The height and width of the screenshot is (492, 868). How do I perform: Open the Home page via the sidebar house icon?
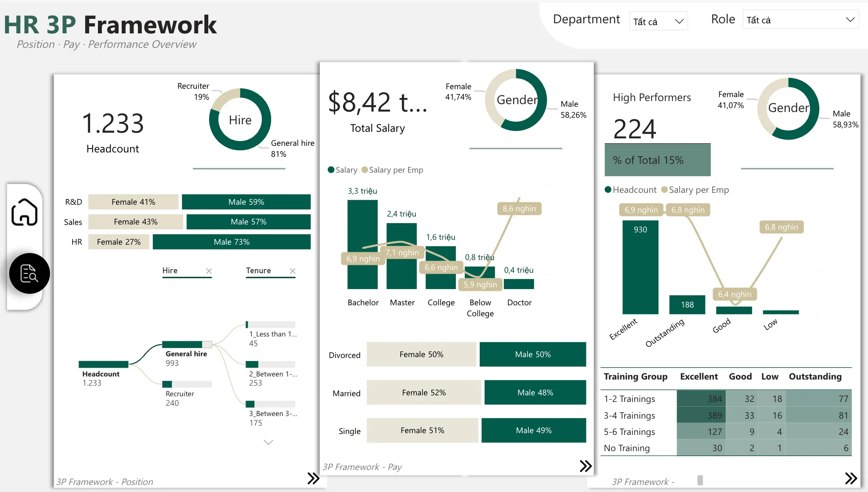(x=25, y=212)
